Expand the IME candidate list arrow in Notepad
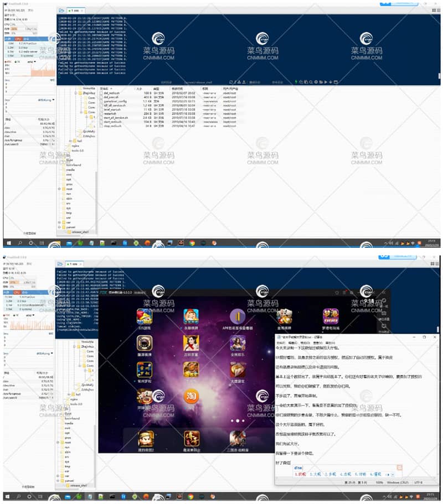This screenshot has width=443, height=504. click(x=393, y=475)
